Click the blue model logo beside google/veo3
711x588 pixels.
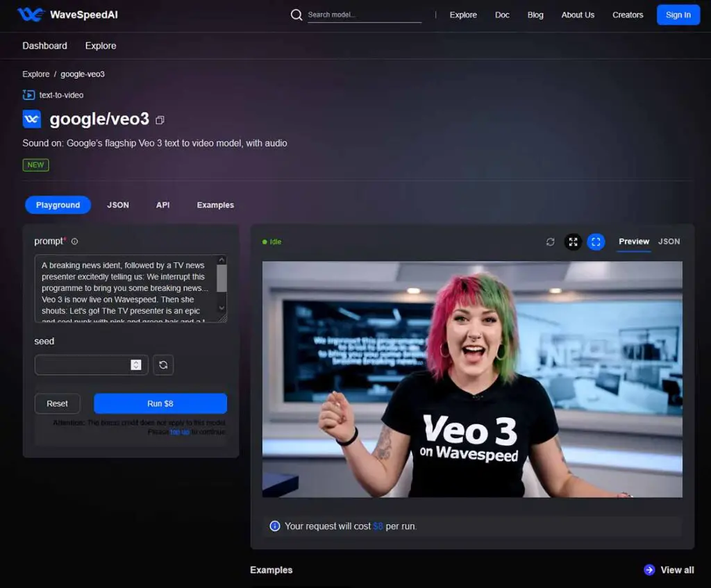[32, 119]
